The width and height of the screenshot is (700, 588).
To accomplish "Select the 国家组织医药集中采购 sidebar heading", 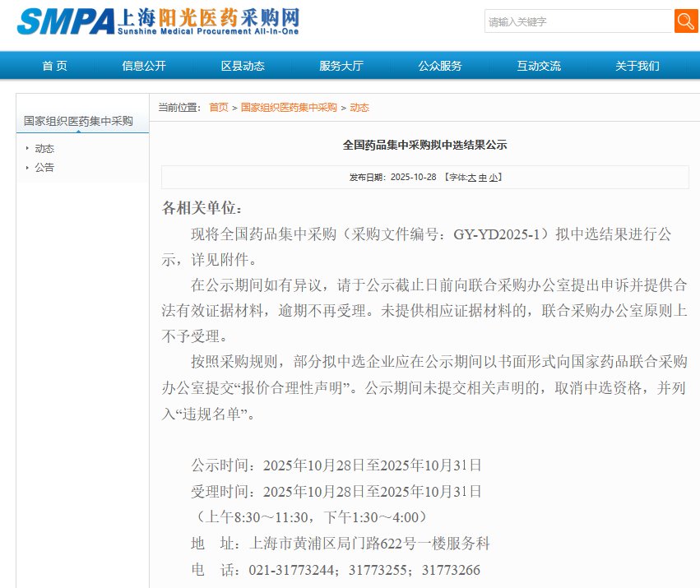I will 78,121.
